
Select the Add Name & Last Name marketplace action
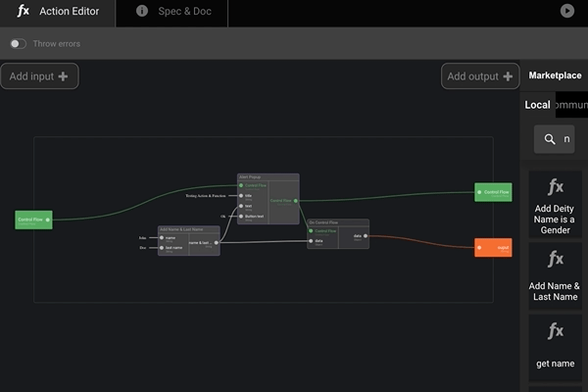555,275
